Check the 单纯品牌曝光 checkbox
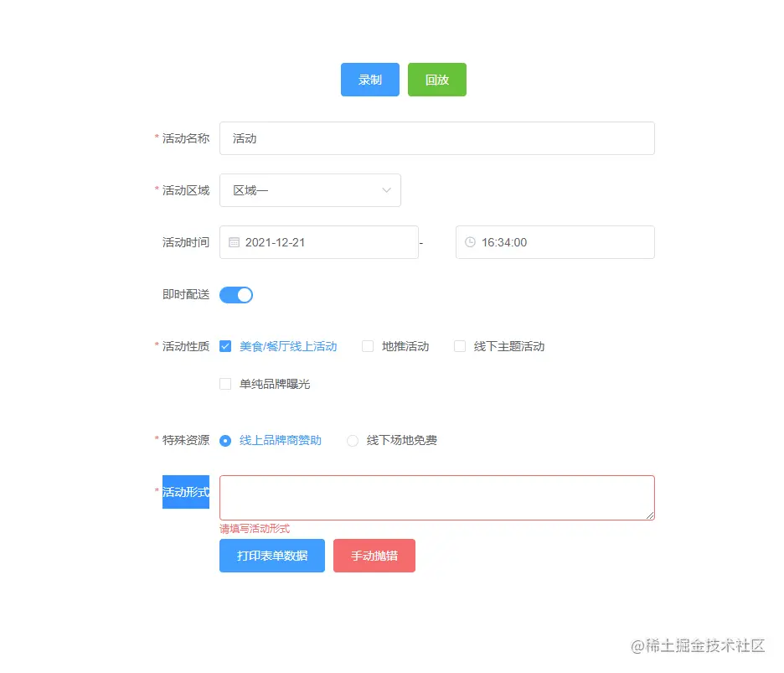 pyautogui.click(x=225, y=383)
